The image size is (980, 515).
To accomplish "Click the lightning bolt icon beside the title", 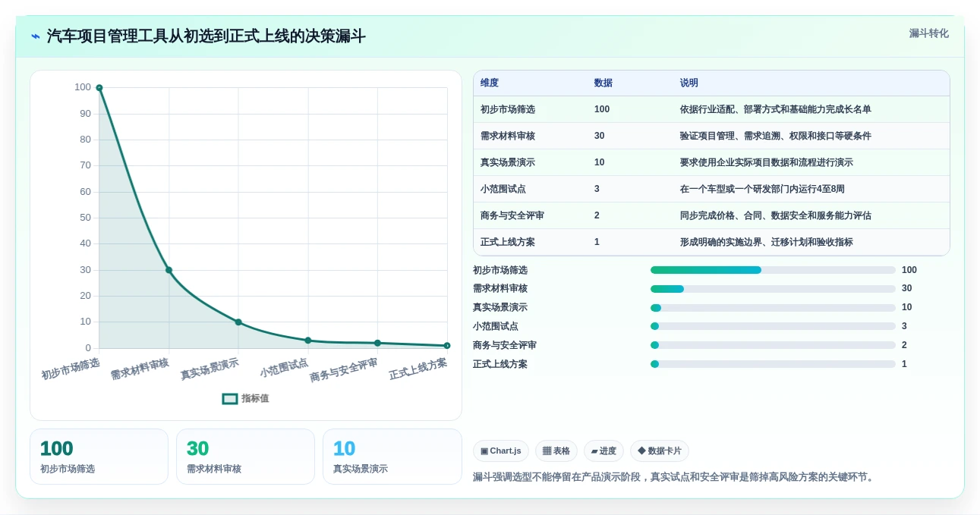I will click(35, 36).
